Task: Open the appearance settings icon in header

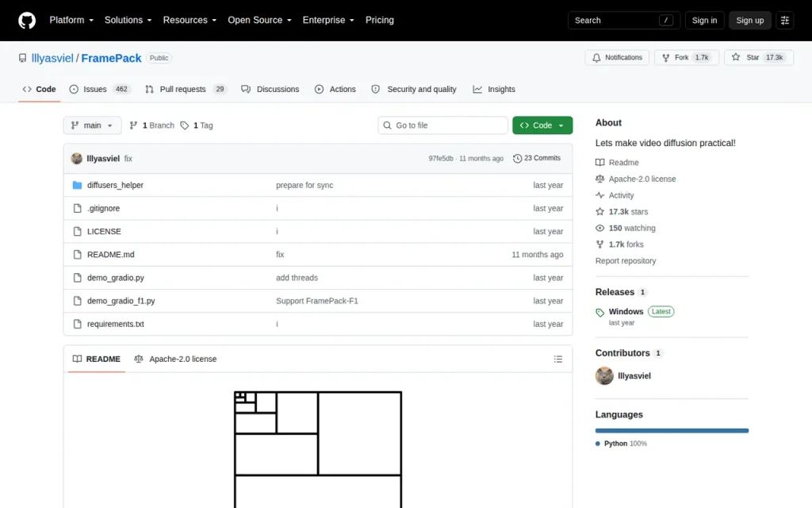Action: coord(784,20)
